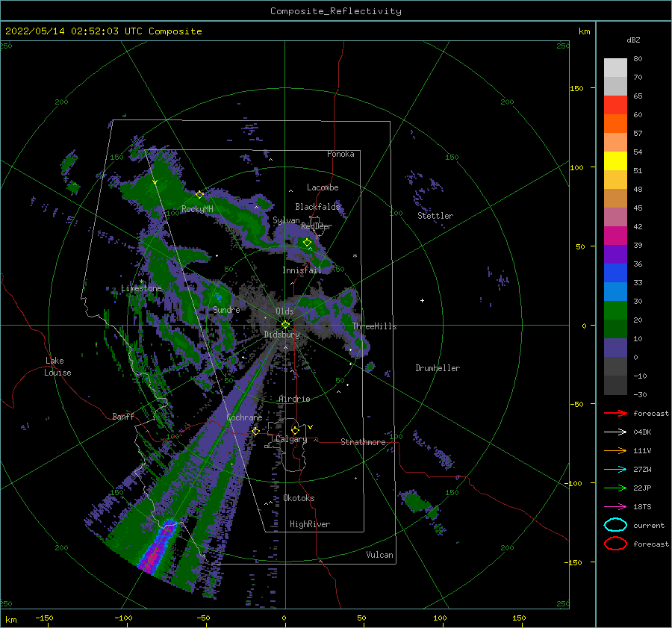Click the Didsbury label

tap(281, 335)
